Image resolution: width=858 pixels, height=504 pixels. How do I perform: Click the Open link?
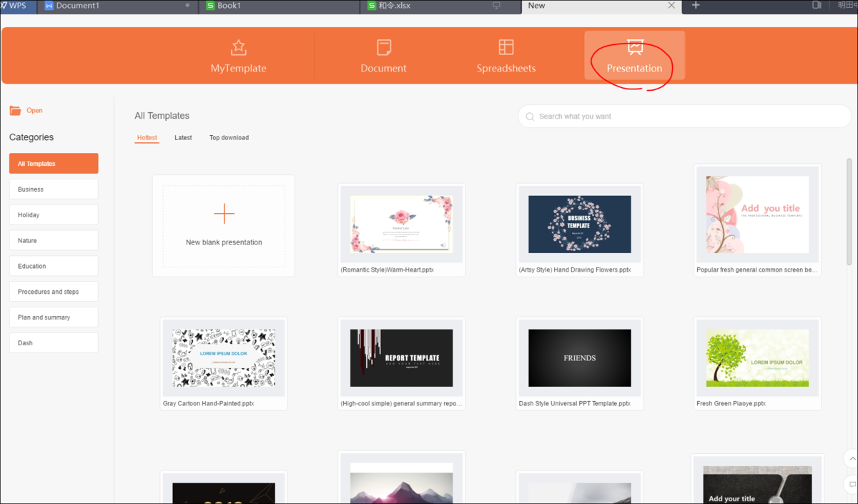(x=34, y=111)
